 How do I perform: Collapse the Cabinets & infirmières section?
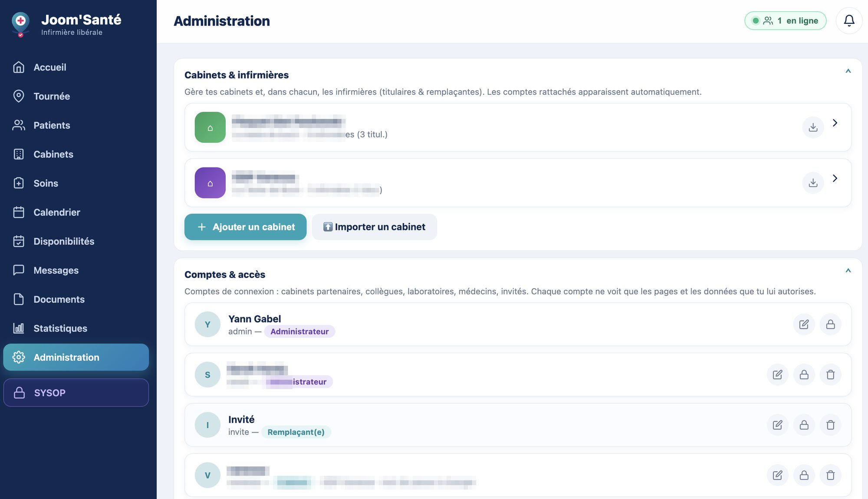(848, 71)
